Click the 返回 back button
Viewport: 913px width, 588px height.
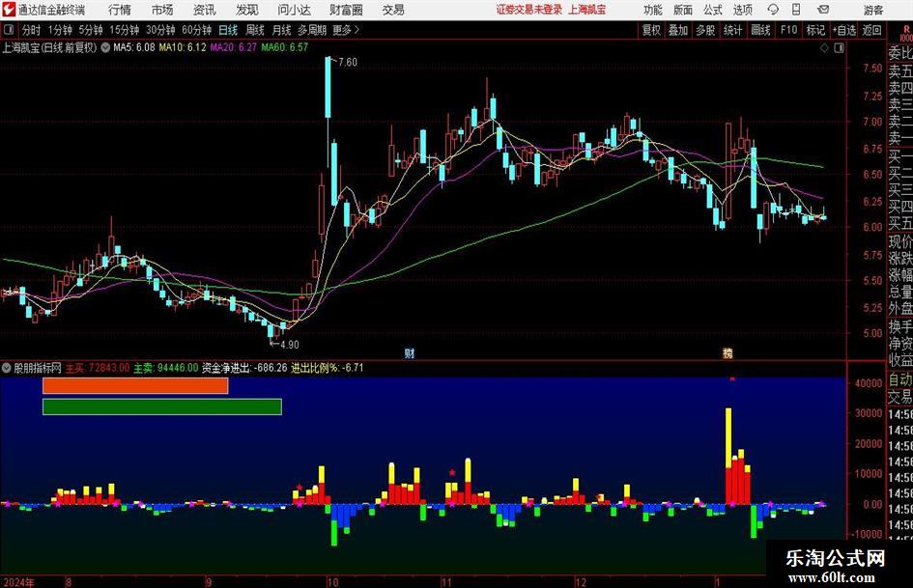[871, 30]
